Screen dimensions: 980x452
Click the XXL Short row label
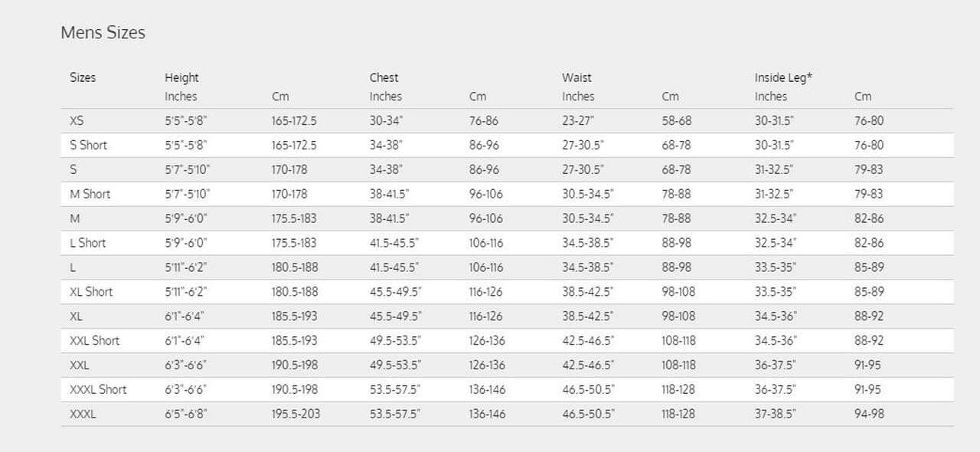tap(94, 340)
